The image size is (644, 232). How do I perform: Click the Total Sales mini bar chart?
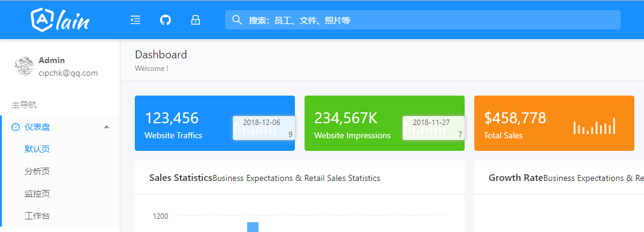tap(594, 126)
